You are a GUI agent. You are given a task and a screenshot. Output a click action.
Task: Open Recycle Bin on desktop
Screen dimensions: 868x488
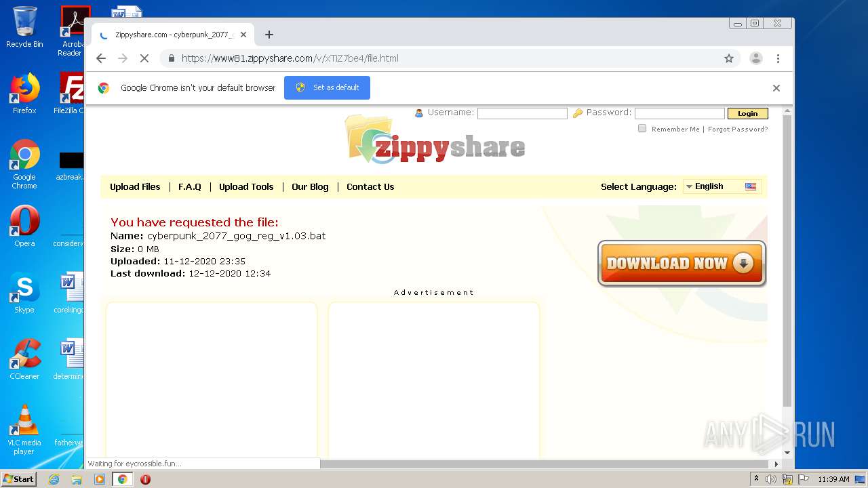click(x=24, y=27)
